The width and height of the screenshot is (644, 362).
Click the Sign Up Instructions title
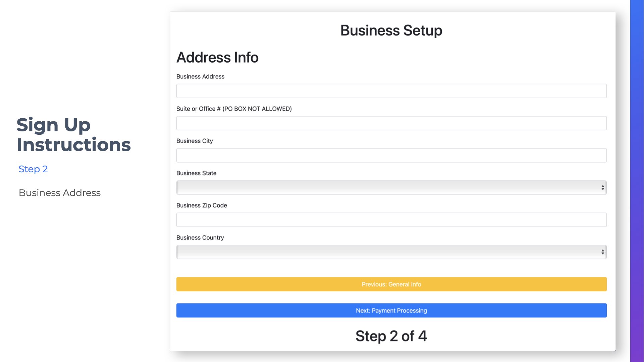point(73,135)
